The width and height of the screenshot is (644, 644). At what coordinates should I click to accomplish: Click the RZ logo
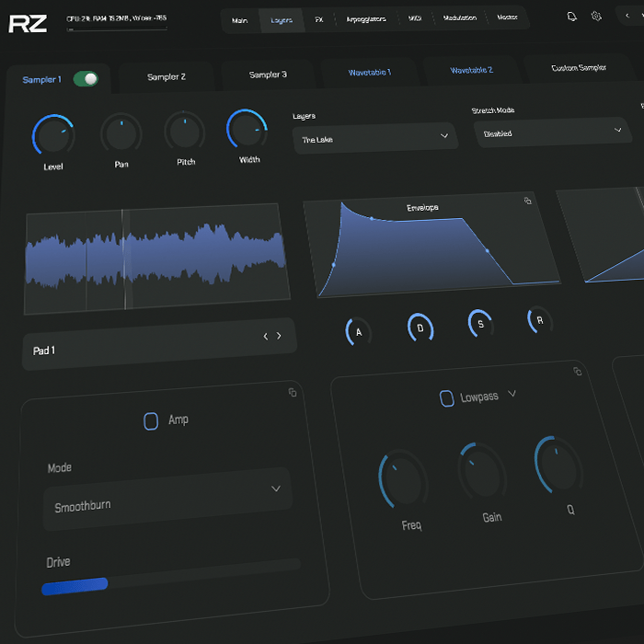pos(28,23)
